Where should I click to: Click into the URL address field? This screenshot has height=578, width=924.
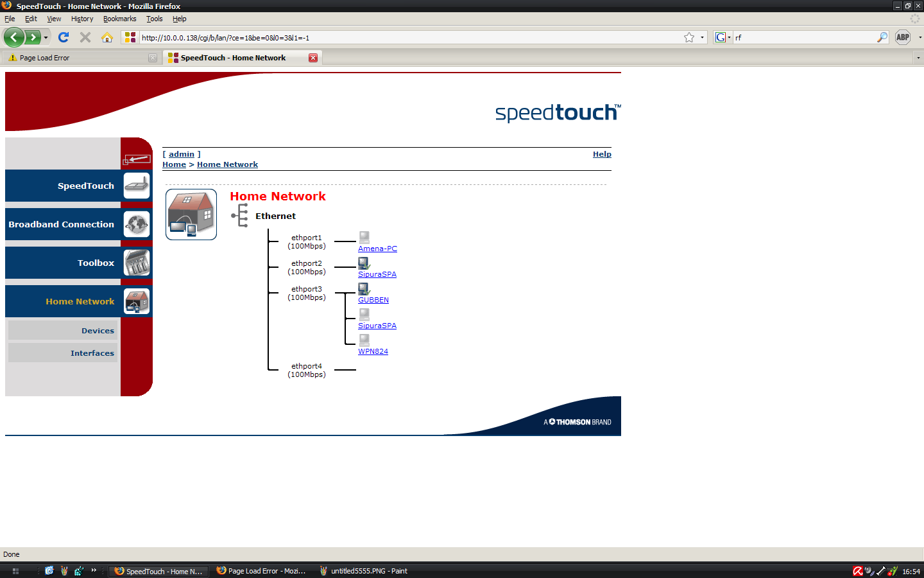click(x=409, y=38)
